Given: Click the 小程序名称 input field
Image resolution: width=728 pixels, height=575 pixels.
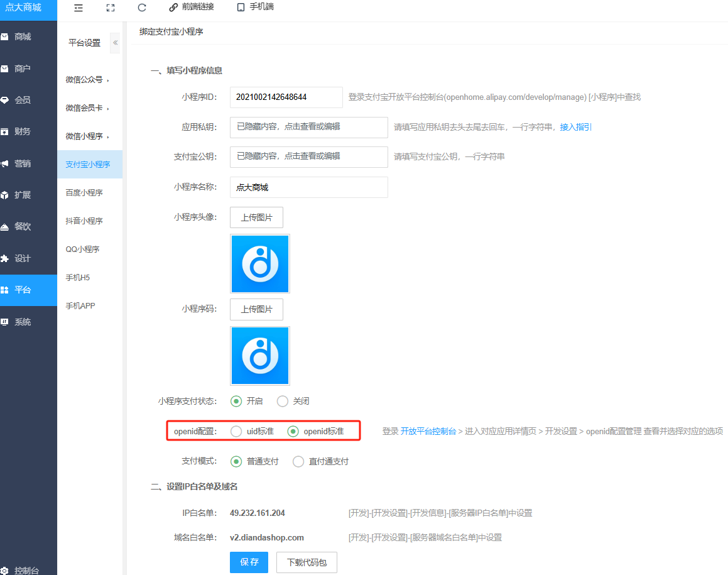Looking at the screenshot, I should point(309,187).
